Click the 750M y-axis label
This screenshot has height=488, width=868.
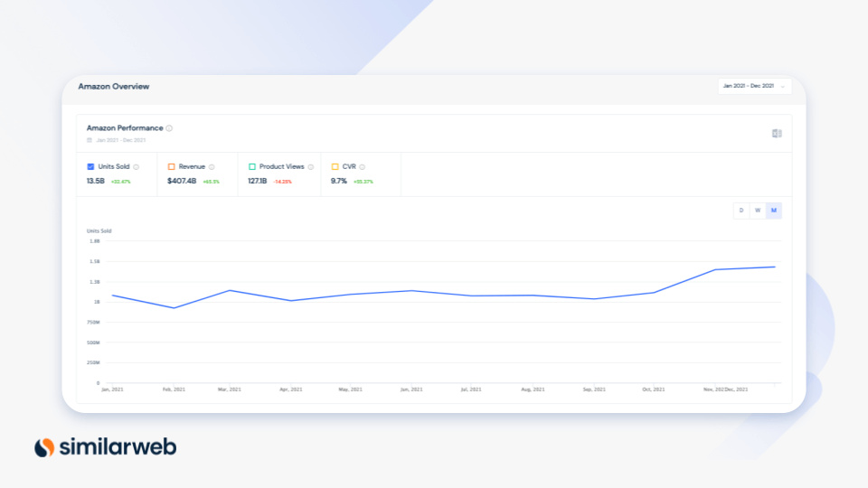click(x=93, y=323)
